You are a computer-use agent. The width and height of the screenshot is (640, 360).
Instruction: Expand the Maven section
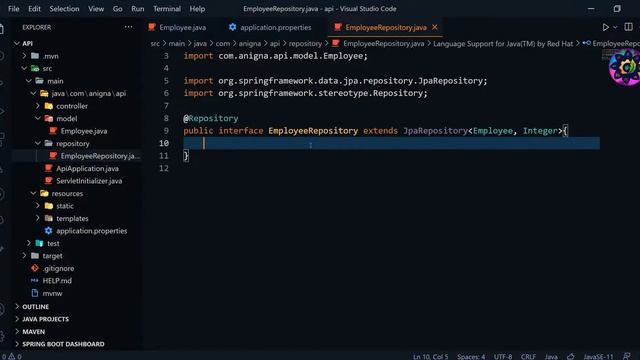point(33,331)
